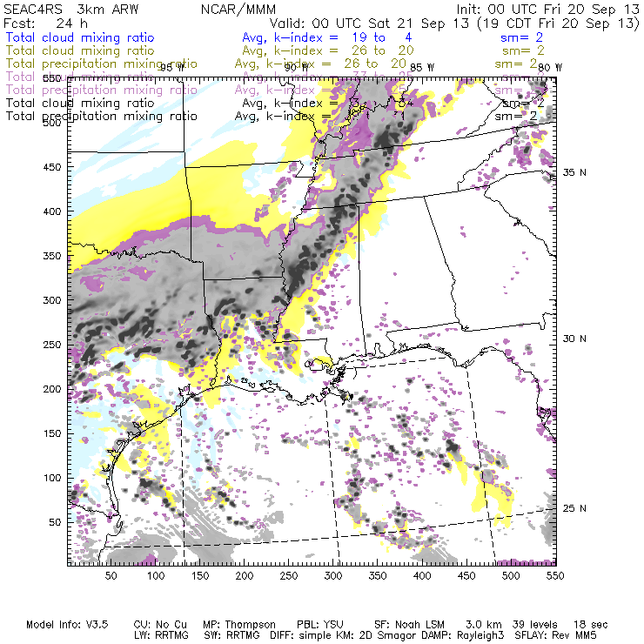Select the "Fcst: 24 h" forecast label
Screen dimensions: 644x644
(x=45, y=23)
